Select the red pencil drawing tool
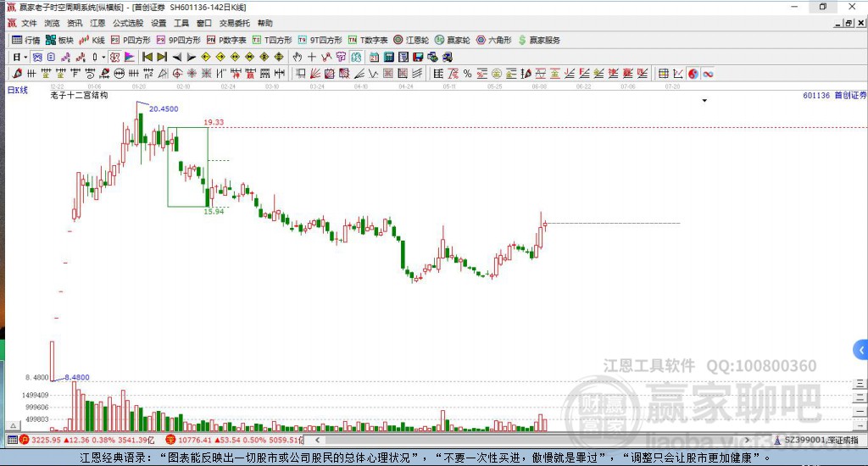Screen dimensions: 868x466 17,74
